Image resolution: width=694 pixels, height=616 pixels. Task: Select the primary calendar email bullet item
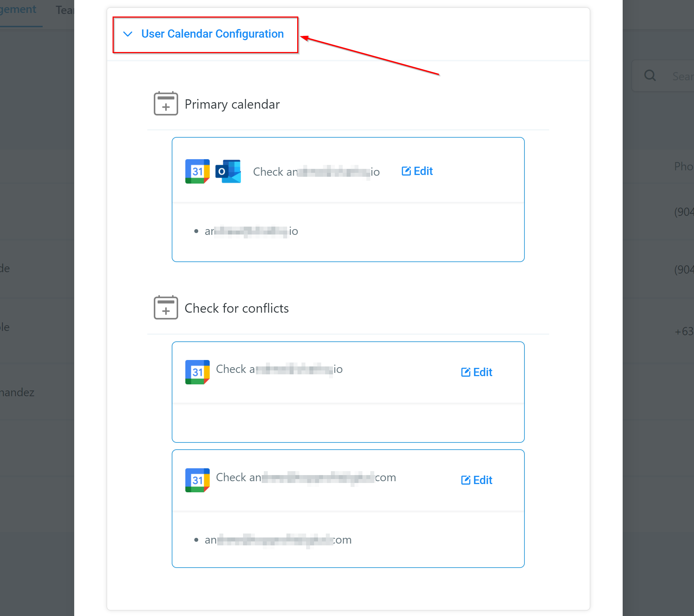251,231
